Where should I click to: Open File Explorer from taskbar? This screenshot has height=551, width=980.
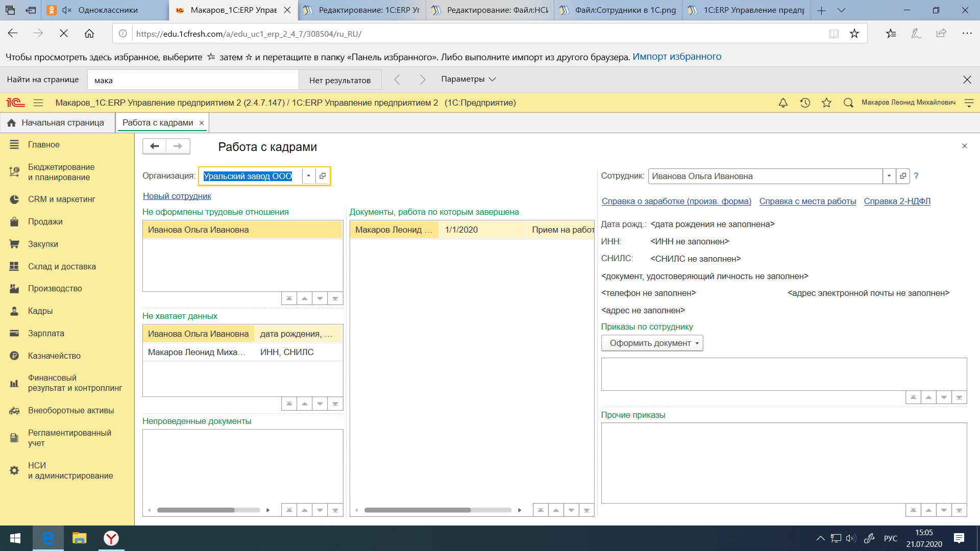pyautogui.click(x=79, y=538)
